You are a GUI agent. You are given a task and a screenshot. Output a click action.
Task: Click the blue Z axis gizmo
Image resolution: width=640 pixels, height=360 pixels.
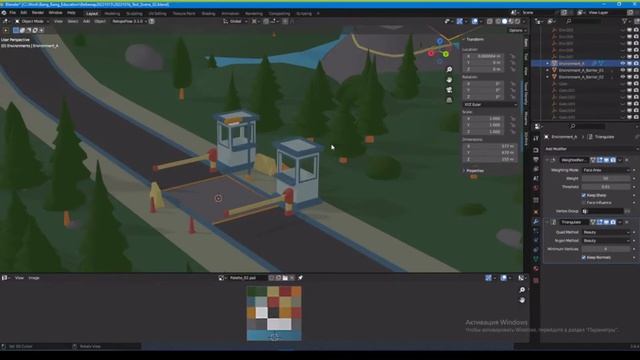440,41
